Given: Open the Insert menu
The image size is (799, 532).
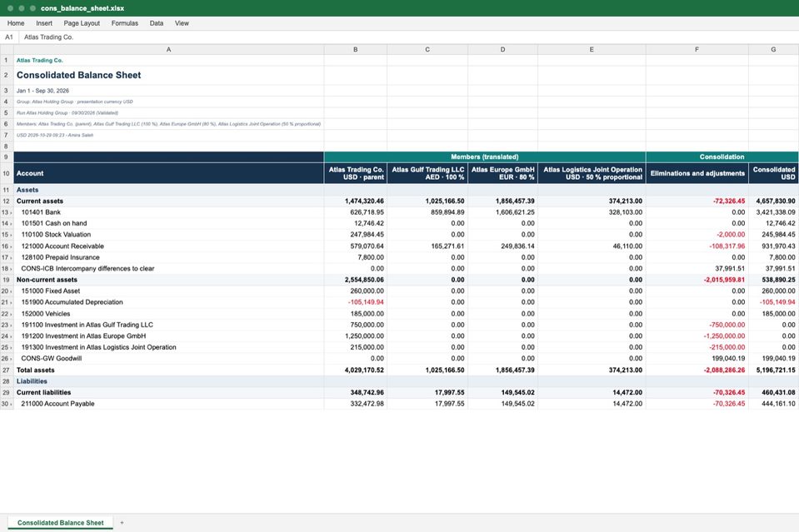Looking at the screenshot, I should click(44, 23).
